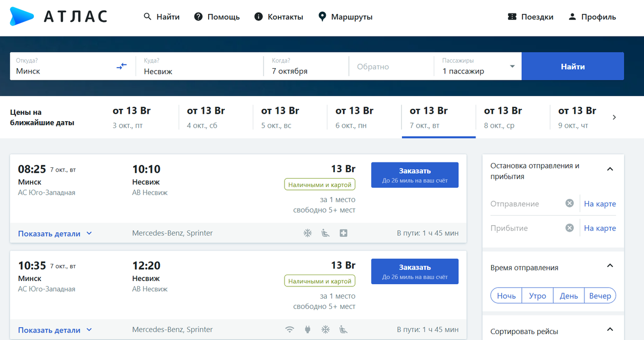Select the 5 окт., вс date tab
This screenshot has height=340, width=644.
pyautogui.click(x=290, y=117)
